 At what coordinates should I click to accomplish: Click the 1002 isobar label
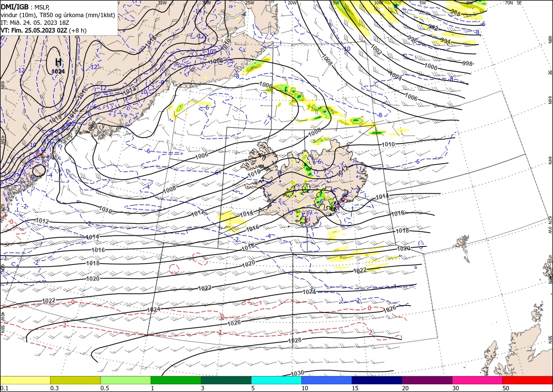(376, 50)
